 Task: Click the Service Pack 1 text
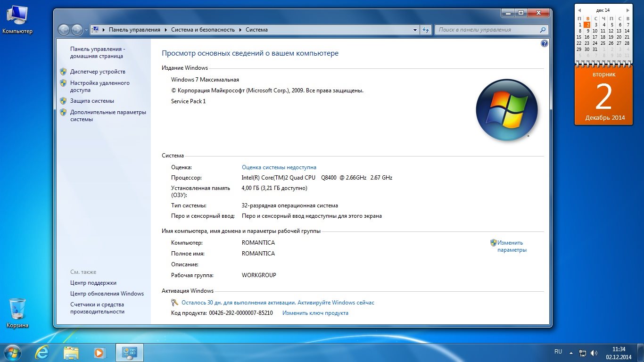[x=189, y=101]
